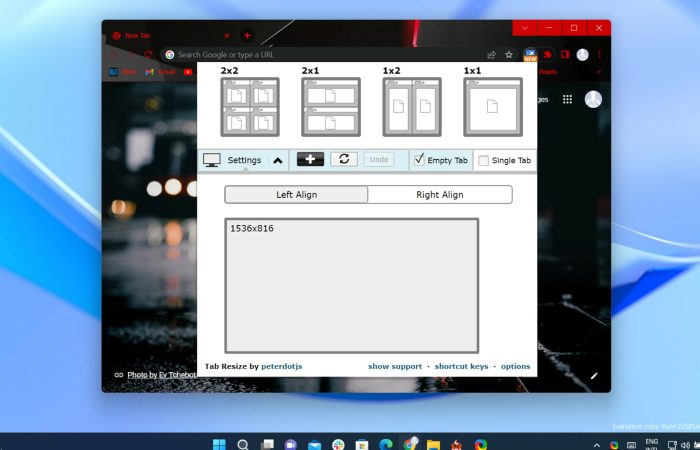The height and width of the screenshot is (450, 700).
Task: Open the tab search dropdown in Chrome title bar
Action: coord(525,28)
